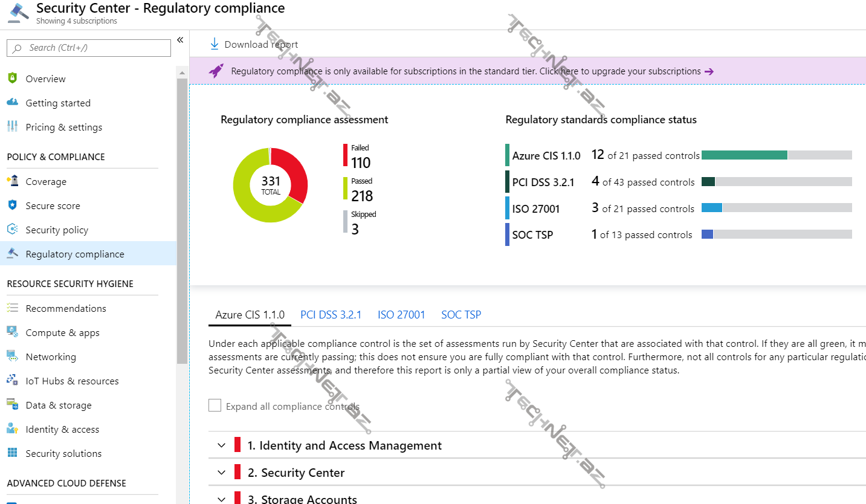This screenshot has height=504, width=866.
Task: Collapse the sidebar with double chevron
Action: tap(180, 40)
